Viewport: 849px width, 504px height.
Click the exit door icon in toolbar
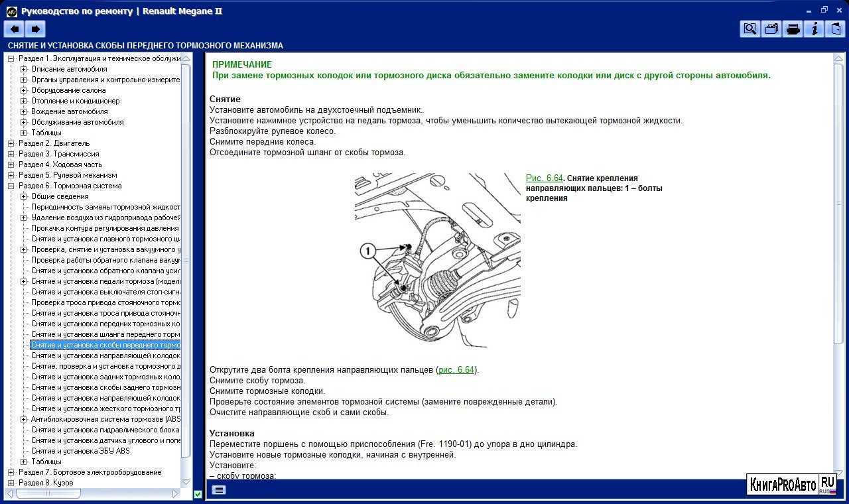point(835,29)
